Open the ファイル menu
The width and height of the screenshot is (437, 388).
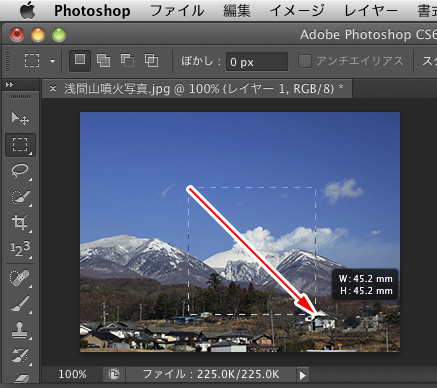(177, 11)
